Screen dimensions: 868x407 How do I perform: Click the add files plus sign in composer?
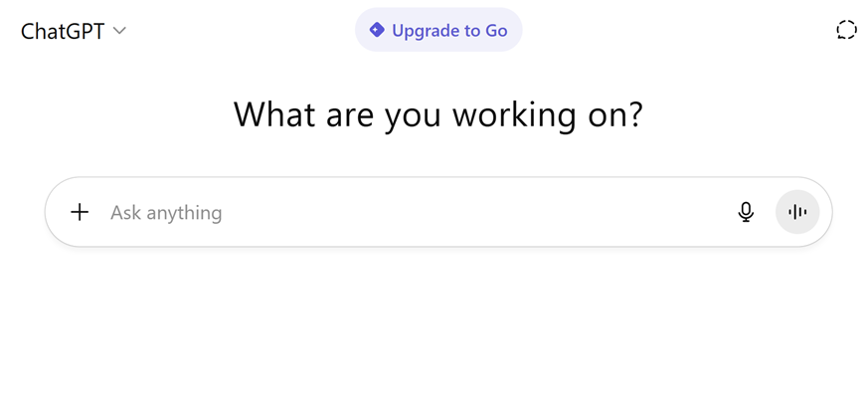point(80,212)
